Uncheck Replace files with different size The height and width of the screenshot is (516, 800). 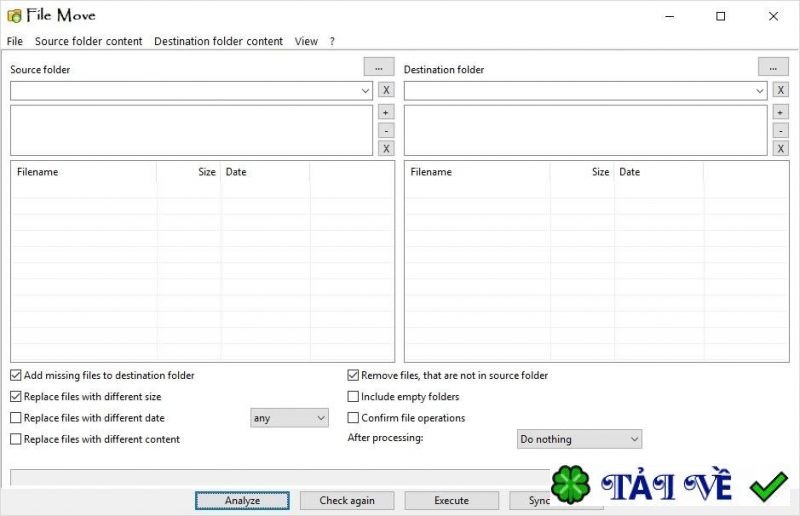click(x=16, y=397)
